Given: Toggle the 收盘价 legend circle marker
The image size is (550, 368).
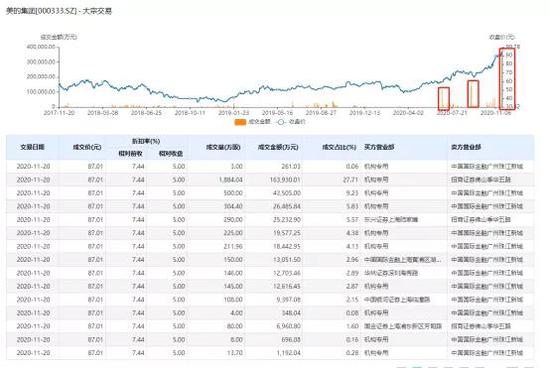Looking at the screenshot, I should [x=281, y=122].
